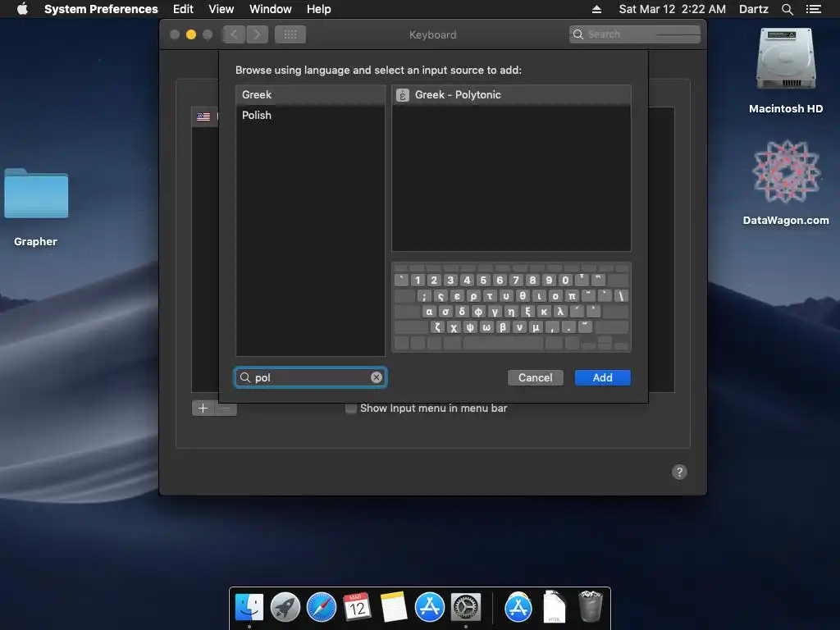Open Launchpad from the Dock
The image size is (840, 630).
click(x=285, y=607)
